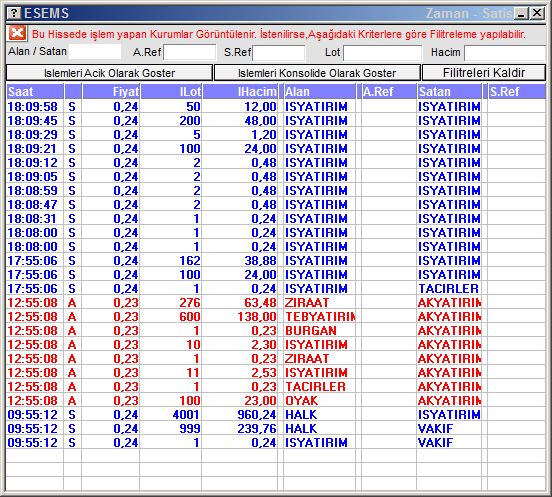Click the TEBYATIRIM buyer cell
Screen dimensions: 552x497
[320, 317]
